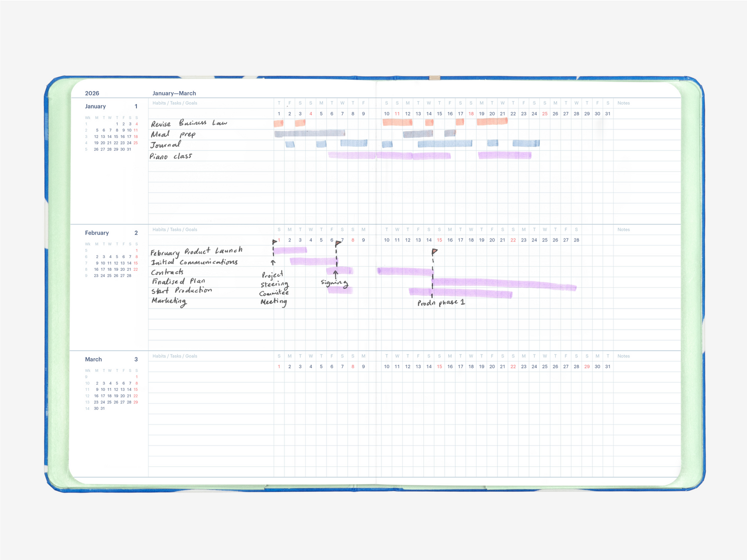Toggle the Journal habit entry
747x560 pixels.
[x=165, y=144]
